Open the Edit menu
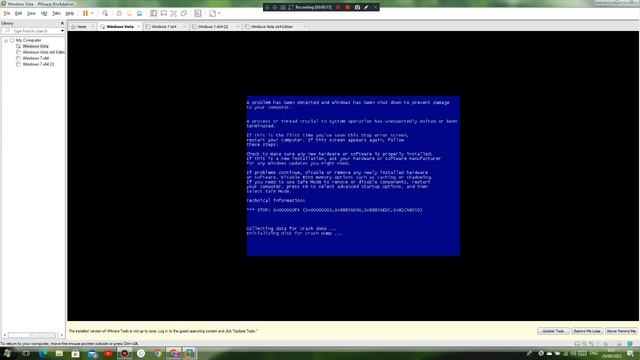Screen dimensions: 640x360 click(18, 13)
